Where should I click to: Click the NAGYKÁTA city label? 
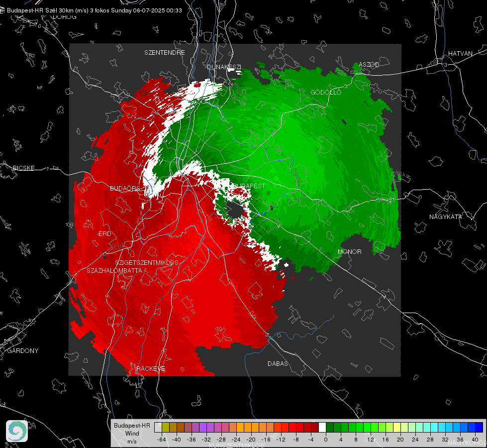coord(446,217)
